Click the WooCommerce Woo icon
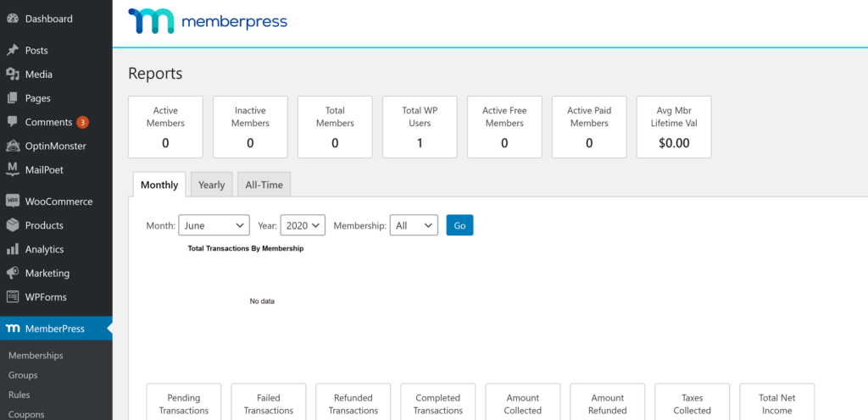Image resolution: width=868 pixels, height=420 pixels. 12,202
